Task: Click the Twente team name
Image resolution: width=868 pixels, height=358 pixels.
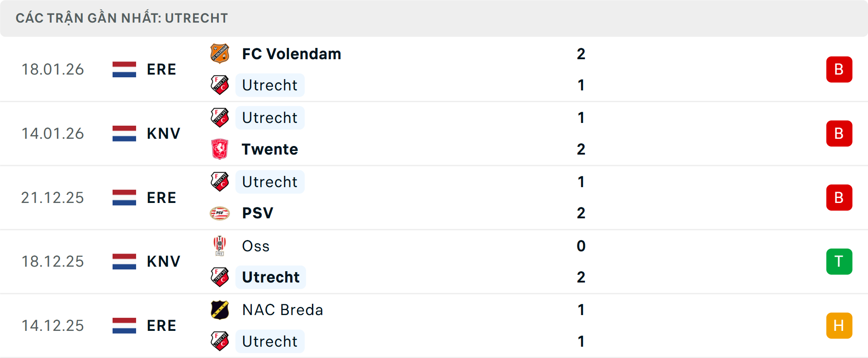Action: (270, 149)
